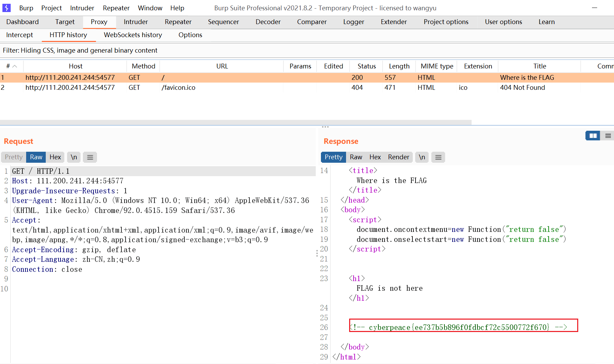
Task: Open the Help menu
Action: 177,8
